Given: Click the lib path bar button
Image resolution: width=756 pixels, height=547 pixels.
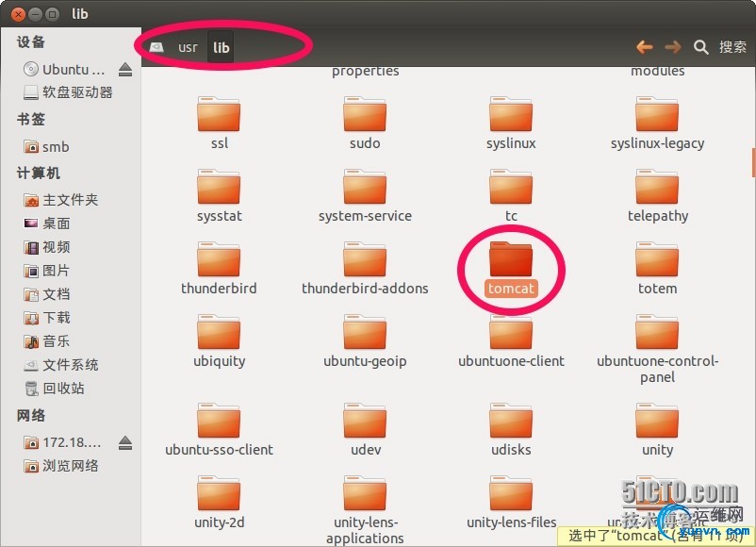Looking at the screenshot, I should click(x=221, y=47).
